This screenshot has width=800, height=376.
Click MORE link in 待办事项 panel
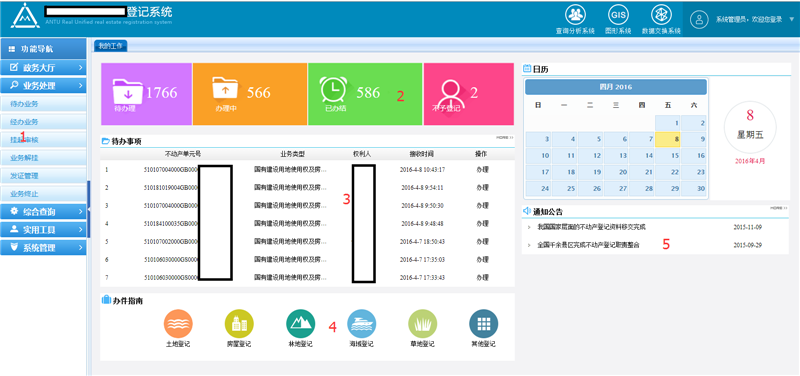(x=505, y=137)
